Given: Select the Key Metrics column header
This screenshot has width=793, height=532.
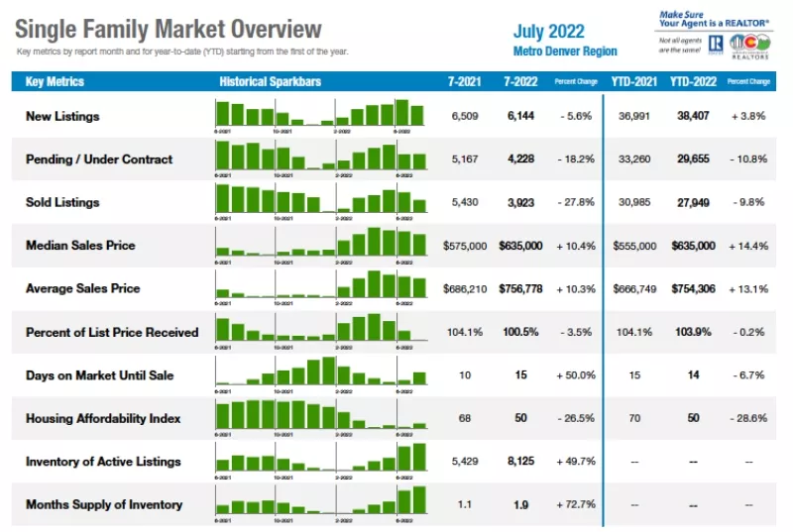Looking at the screenshot, I should [x=55, y=81].
